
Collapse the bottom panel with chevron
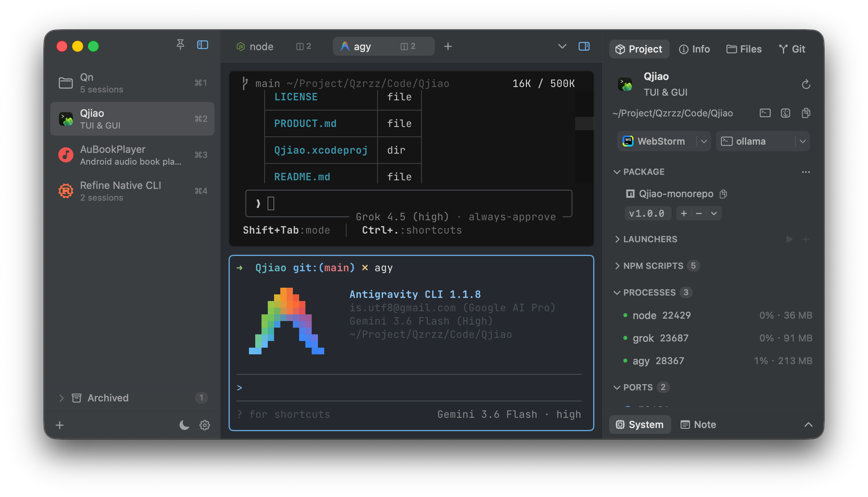(808, 424)
